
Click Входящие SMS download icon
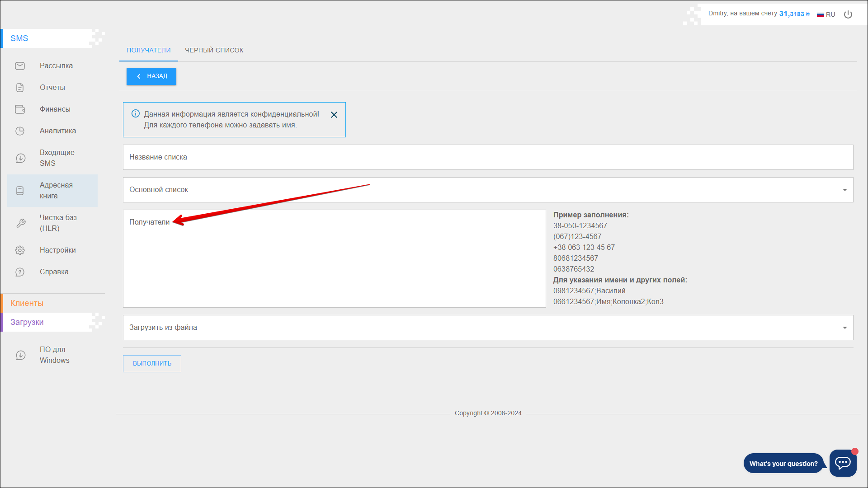coord(20,158)
